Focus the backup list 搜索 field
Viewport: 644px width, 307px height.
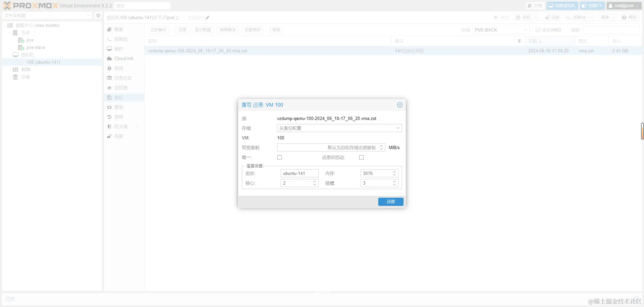(x=611, y=30)
